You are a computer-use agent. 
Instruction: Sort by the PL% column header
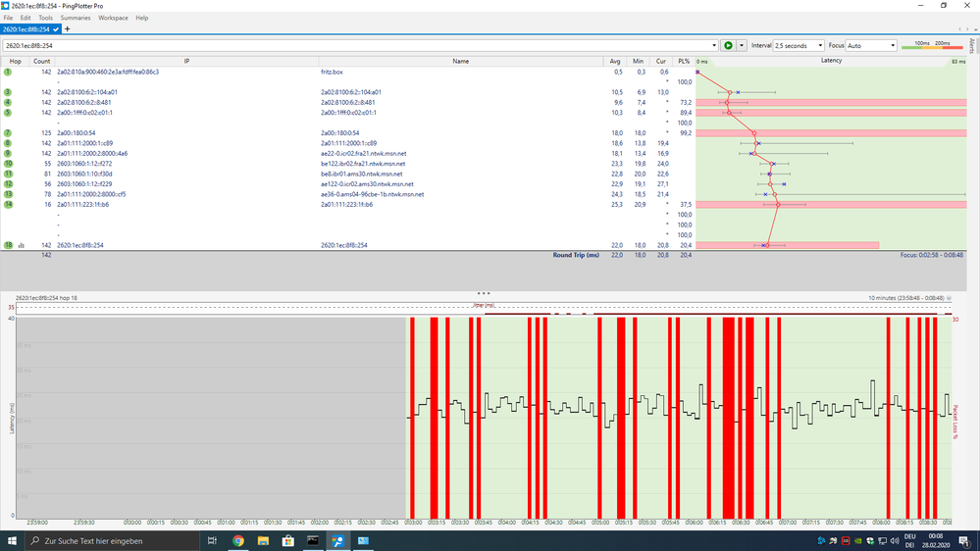pyautogui.click(x=683, y=61)
